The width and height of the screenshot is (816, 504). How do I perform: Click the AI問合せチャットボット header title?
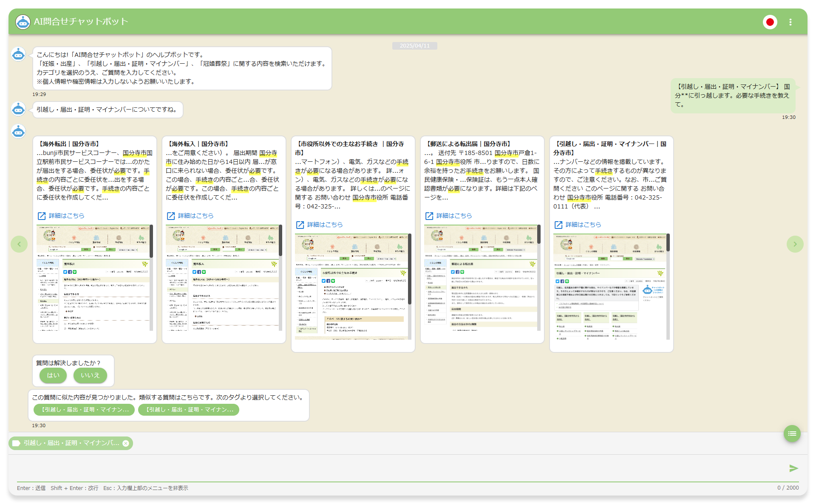tap(81, 22)
